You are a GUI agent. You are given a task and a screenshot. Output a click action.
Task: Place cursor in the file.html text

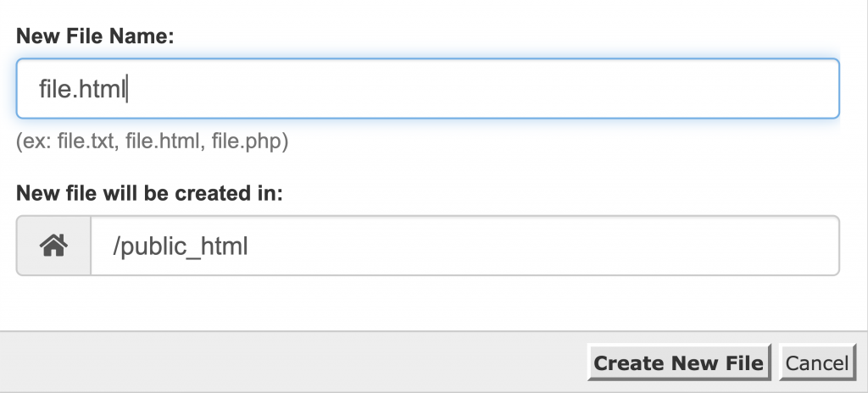click(x=82, y=88)
